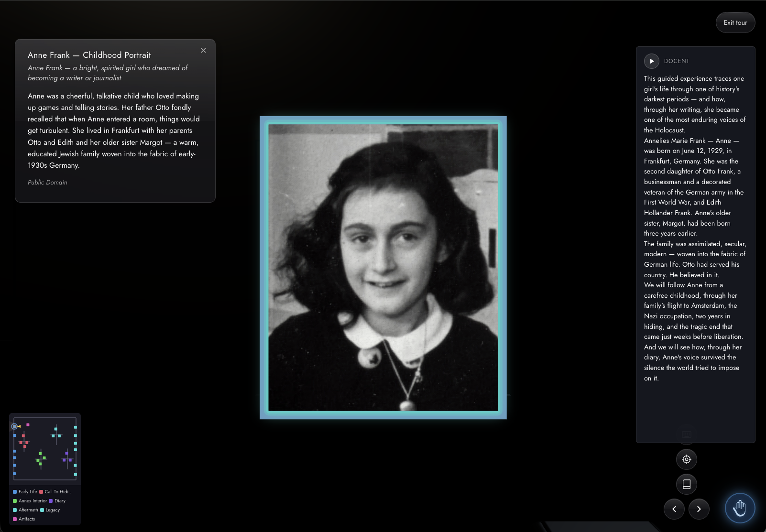Play the Docent narration
Screen dimensions: 766x532
click(x=651, y=61)
